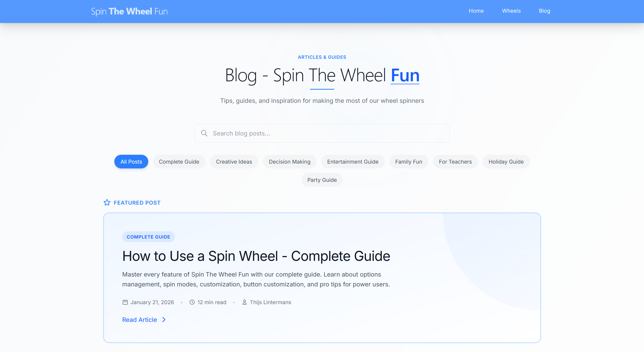Select the Decision Making category pill
This screenshot has width=644, height=352.
289,162
